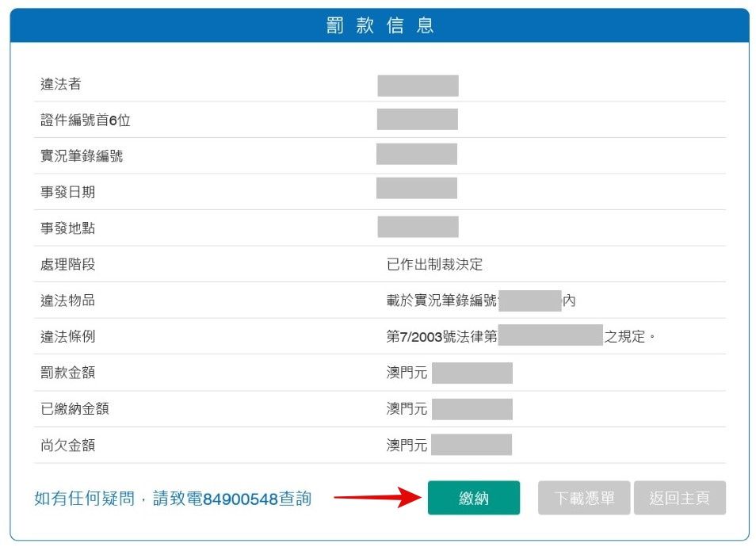Click the 返回主頁 return home button

(x=679, y=498)
